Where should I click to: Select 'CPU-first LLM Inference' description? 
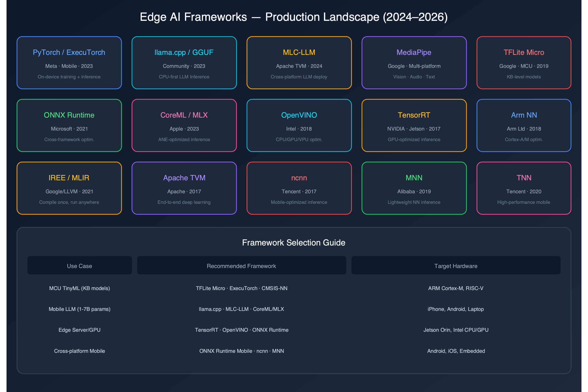click(x=184, y=77)
